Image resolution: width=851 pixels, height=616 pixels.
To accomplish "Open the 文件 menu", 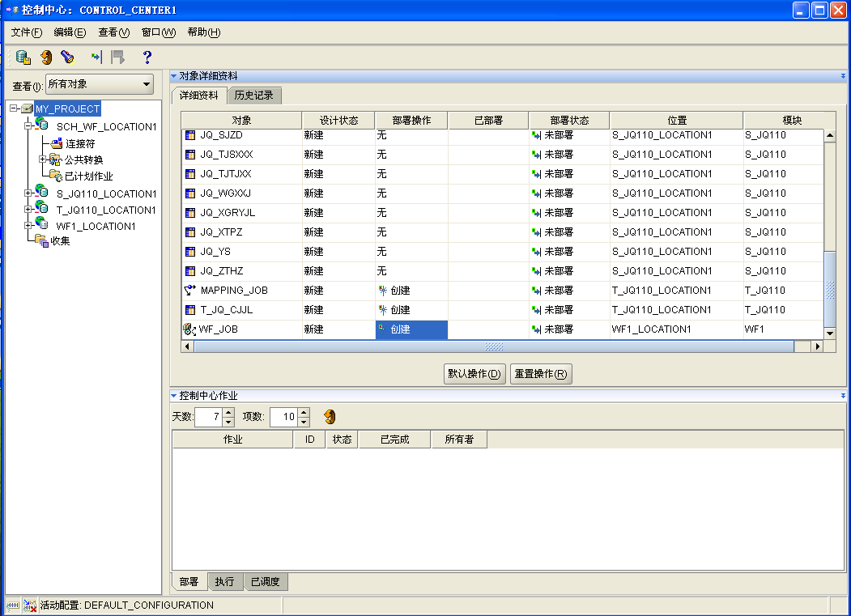I will click(x=27, y=32).
